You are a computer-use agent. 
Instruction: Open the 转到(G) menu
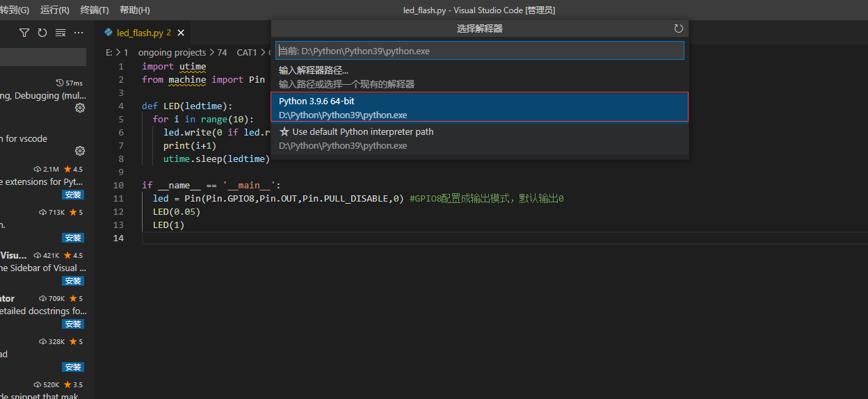coord(15,10)
